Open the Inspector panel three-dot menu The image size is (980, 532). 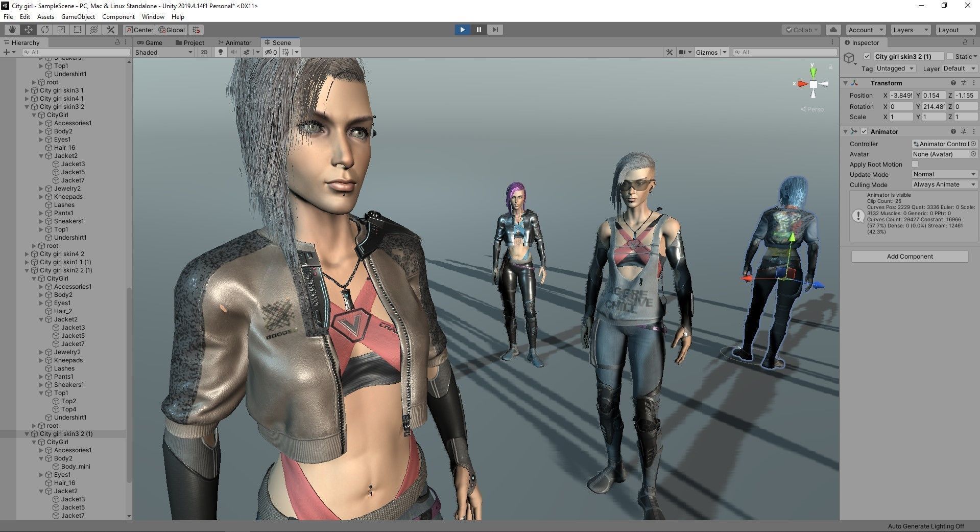coord(974,42)
